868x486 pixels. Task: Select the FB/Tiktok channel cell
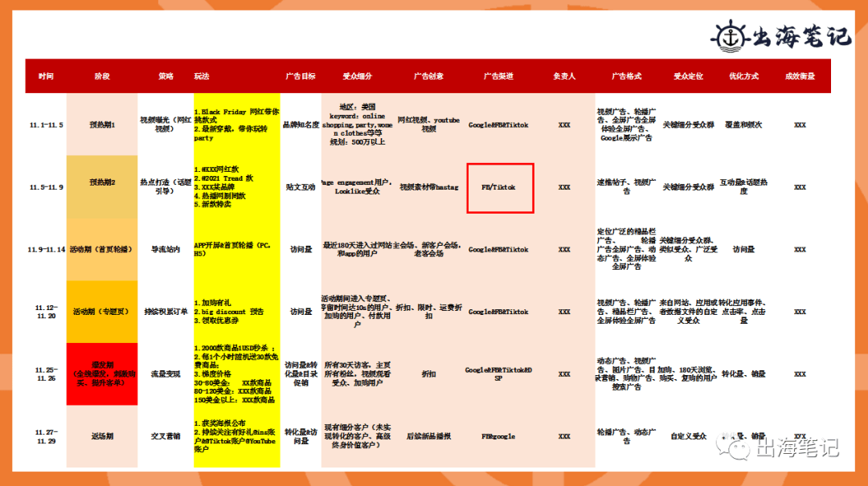500,188
